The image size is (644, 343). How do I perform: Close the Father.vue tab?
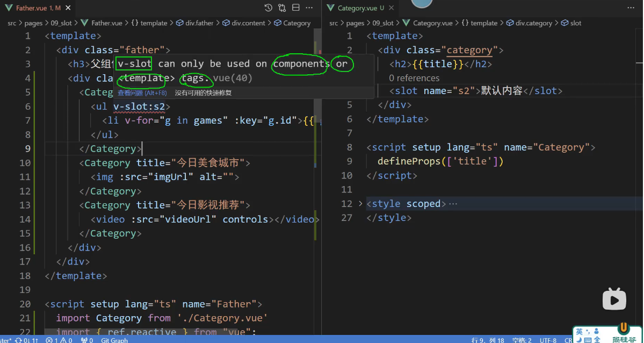click(68, 8)
